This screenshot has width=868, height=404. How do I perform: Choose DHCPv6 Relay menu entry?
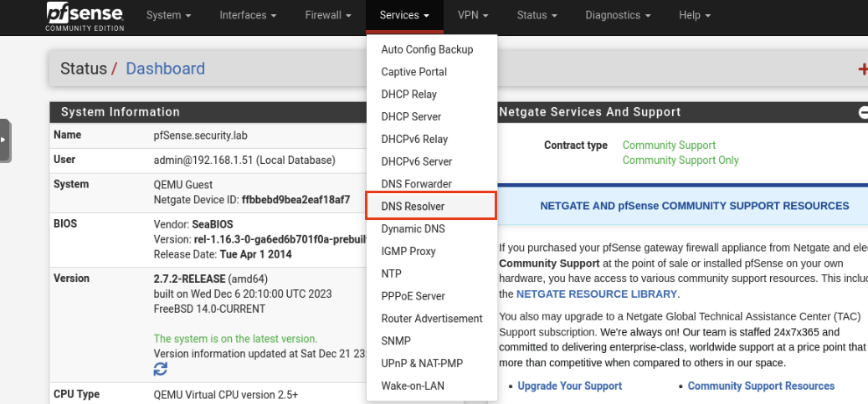(432, 140)
